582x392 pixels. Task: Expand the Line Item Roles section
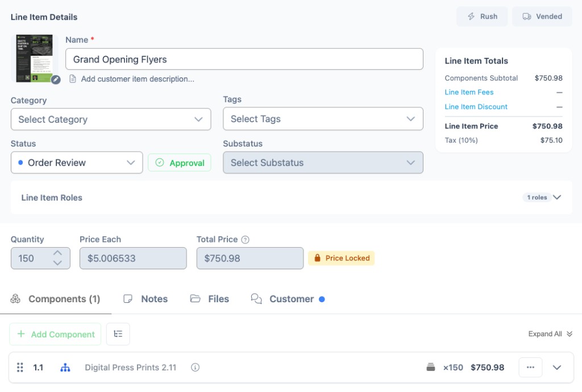[x=557, y=197]
